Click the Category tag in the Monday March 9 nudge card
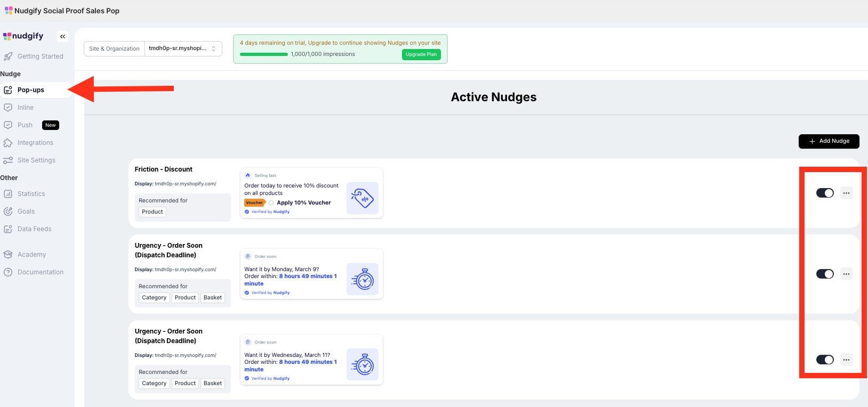The height and width of the screenshot is (407, 868). (154, 298)
